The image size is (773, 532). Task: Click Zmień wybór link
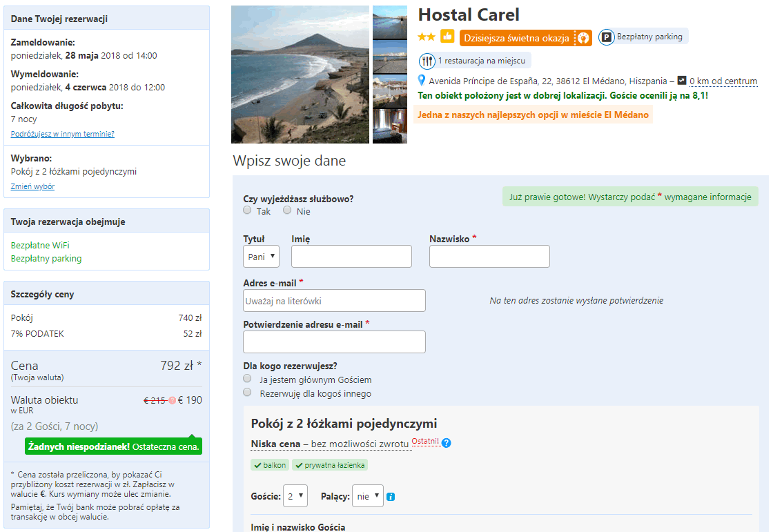point(32,186)
